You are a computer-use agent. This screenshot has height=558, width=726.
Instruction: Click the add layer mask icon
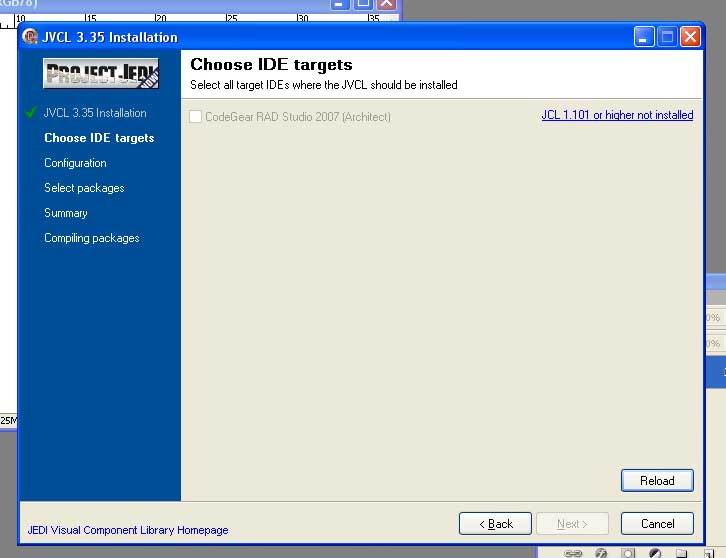tap(628, 552)
